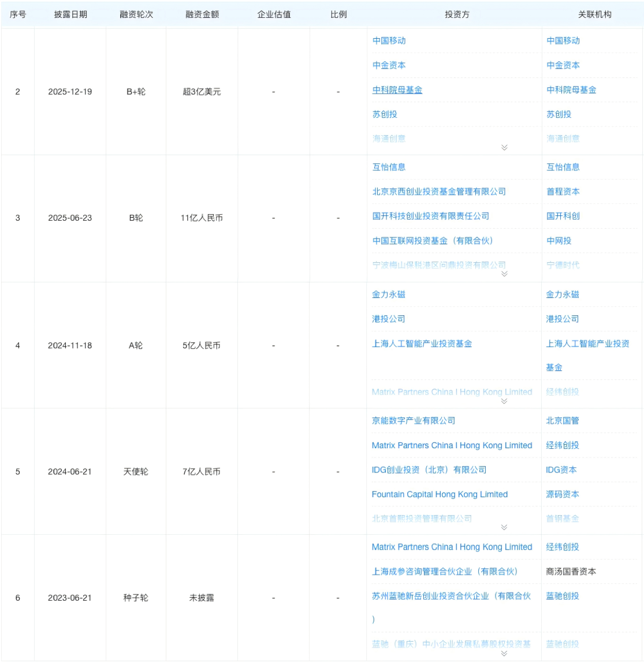Open 北京国管 related institution link
Screen dimensions: 644x663
(x=563, y=420)
